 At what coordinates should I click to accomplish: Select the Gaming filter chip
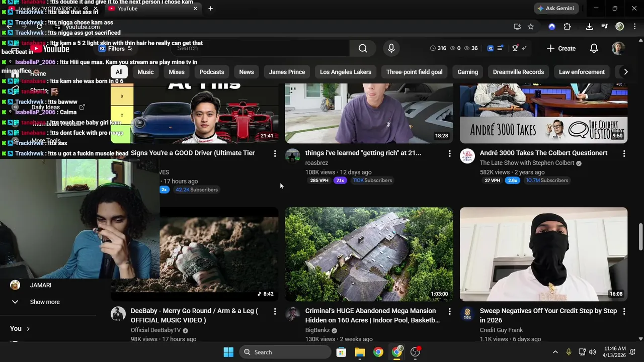(468, 72)
